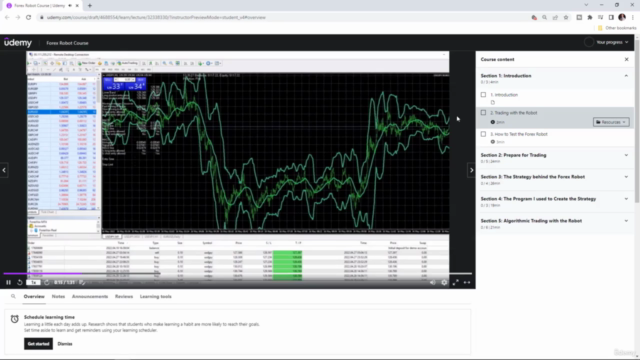Dismiss the learning schedule reminder
The image size is (640, 360).
[x=65, y=344]
